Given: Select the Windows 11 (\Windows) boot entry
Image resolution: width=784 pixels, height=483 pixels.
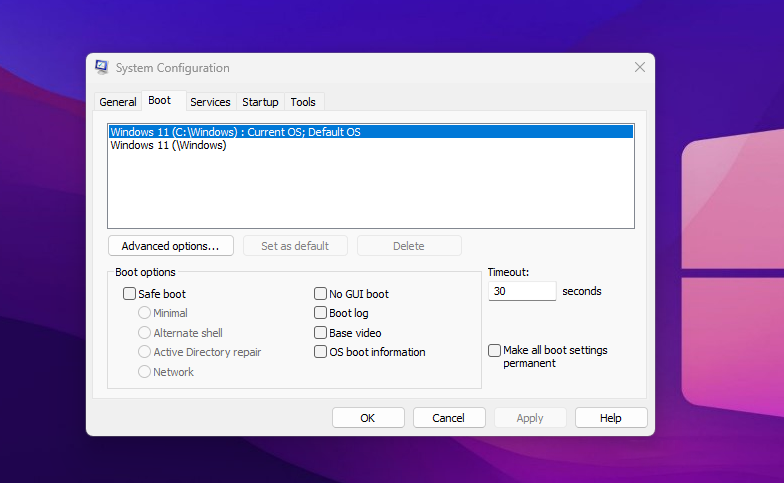Looking at the screenshot, I should coord(168,145).
